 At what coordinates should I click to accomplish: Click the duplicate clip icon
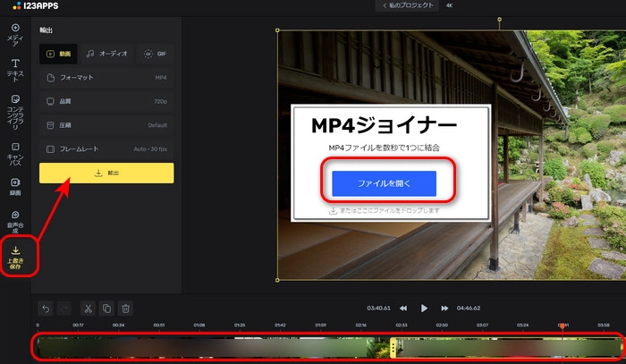click(106, 309)
